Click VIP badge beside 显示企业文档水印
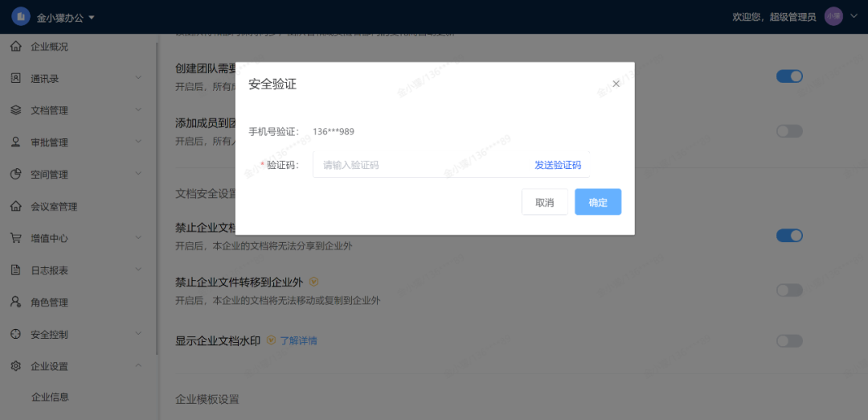Screen dimensions: 868x420 272,340
